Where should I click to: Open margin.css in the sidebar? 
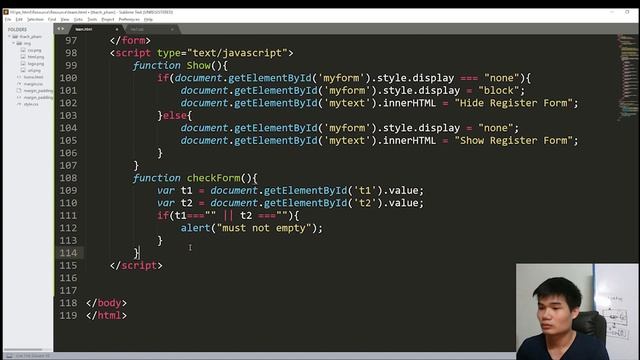(33, 84)
